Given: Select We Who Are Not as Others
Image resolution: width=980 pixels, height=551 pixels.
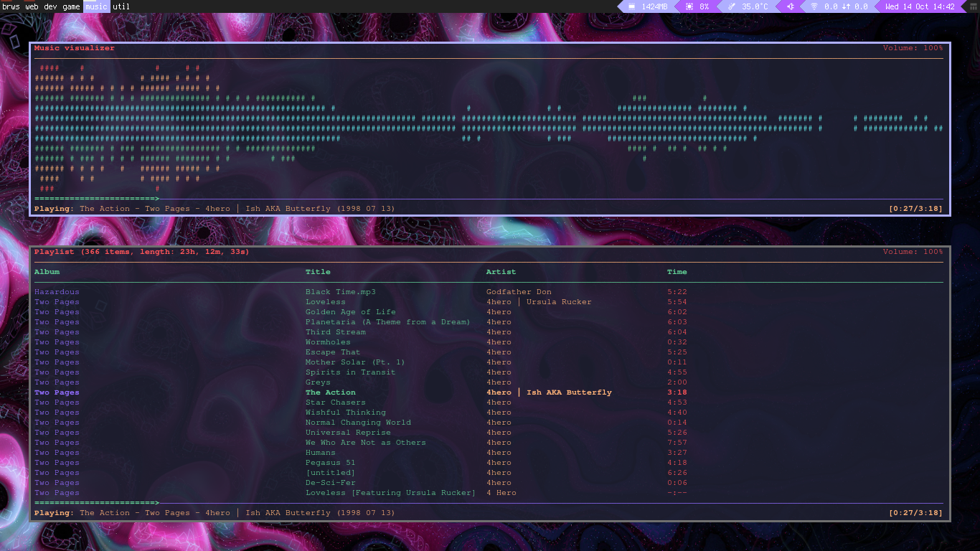Looking at the screenshot, I should [365, 443].
